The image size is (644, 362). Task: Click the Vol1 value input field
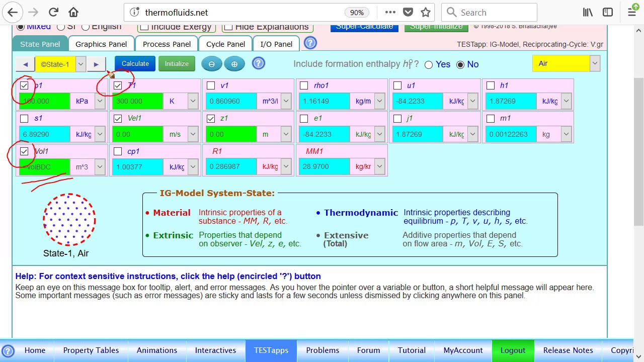[44, 167]
